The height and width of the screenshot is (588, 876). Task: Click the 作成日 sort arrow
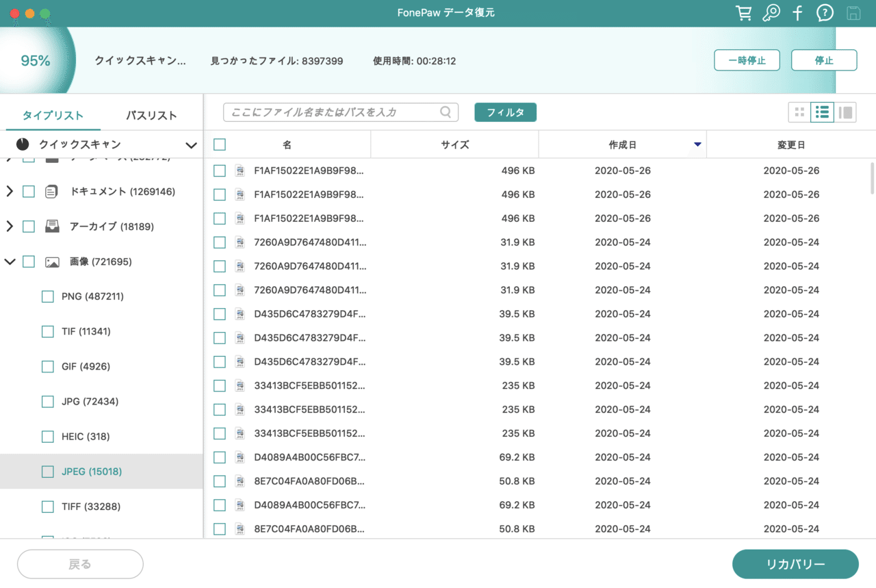coord(697,144)
